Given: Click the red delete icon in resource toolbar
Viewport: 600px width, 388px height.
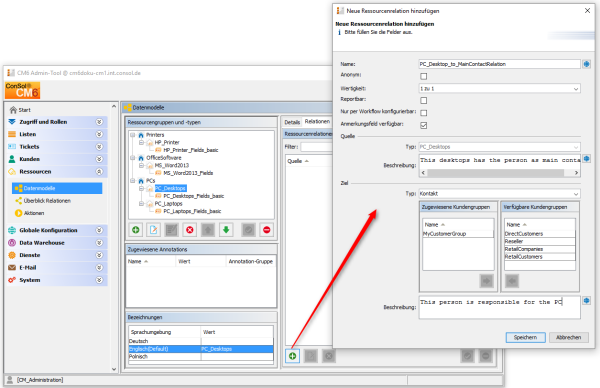Looking at the screenshot, I should pos(189,230).
